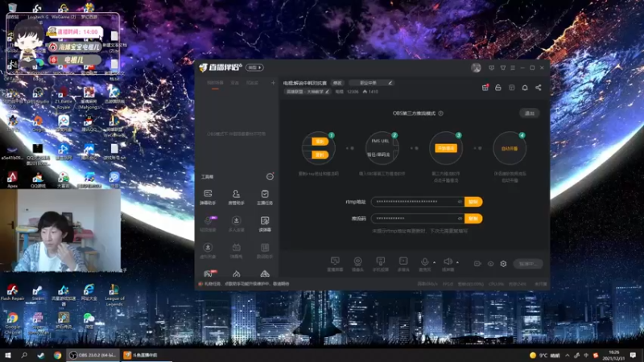
Task: Select the third scene tab
Action: pos(252,83)
